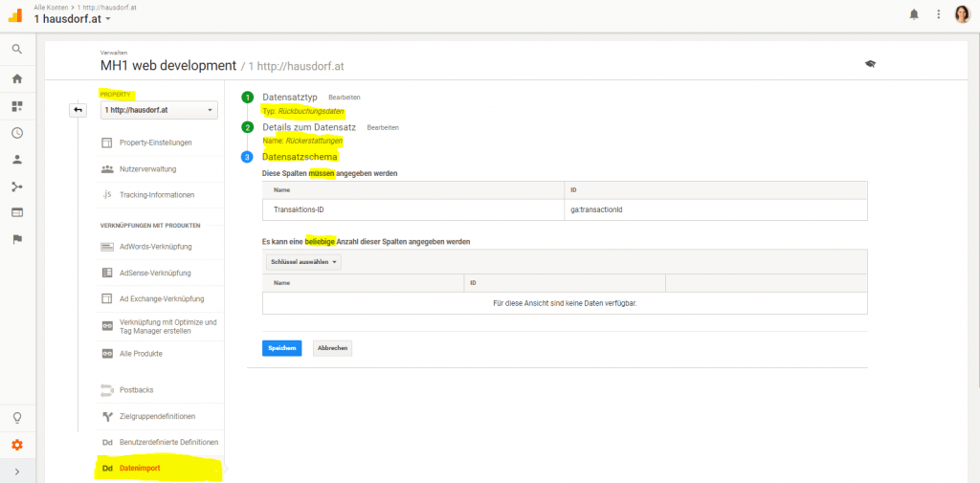Click the Alle Produkte icon
The image size is (980, 483).
(107, 354)
